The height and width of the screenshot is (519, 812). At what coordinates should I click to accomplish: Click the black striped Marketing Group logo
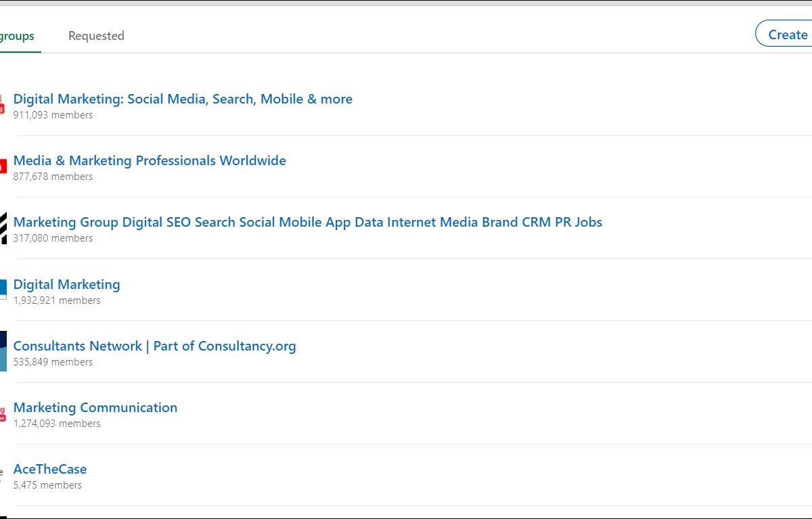3,228
